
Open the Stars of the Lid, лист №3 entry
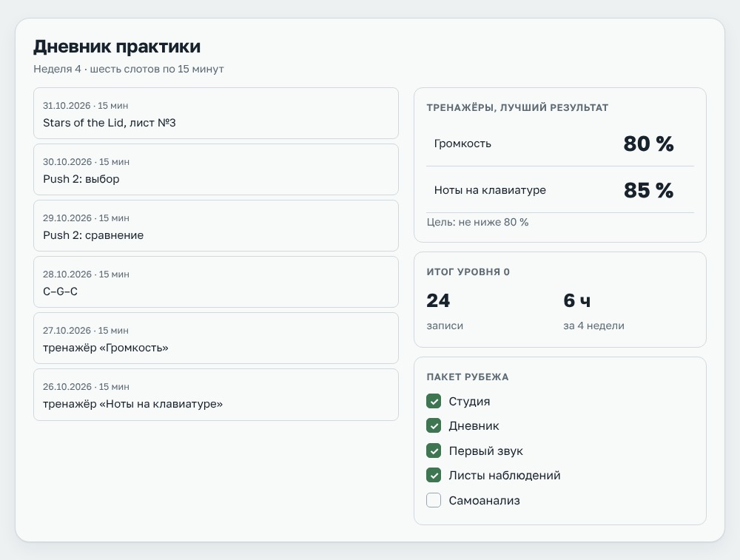point(215,113)
